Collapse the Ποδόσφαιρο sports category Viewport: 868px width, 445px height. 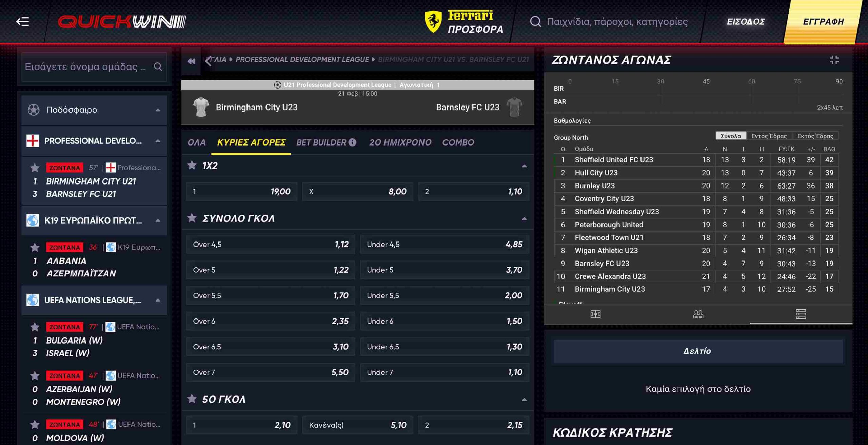(x=158, y=110)
